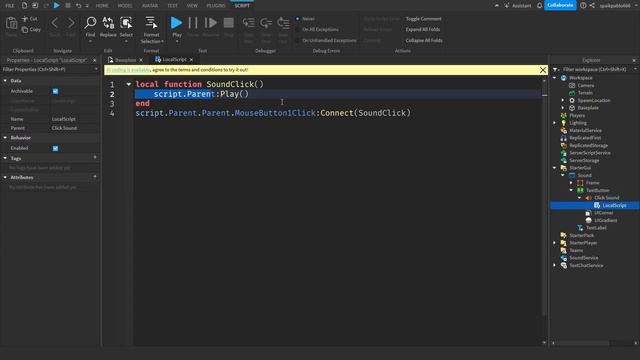The height and width of the screenshot is (360, 640).
Task: Start the Play test from the ribbon
Action: [176, 23]
